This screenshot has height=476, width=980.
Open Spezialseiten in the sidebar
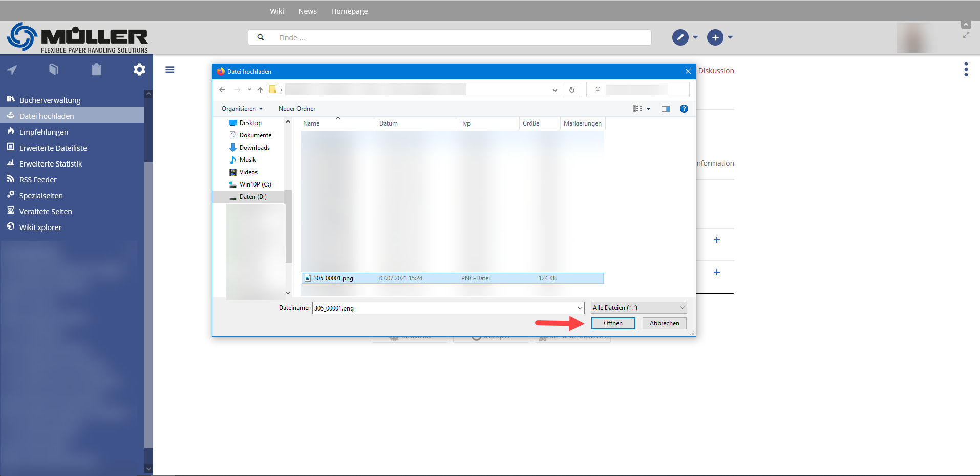pos(41,196)
